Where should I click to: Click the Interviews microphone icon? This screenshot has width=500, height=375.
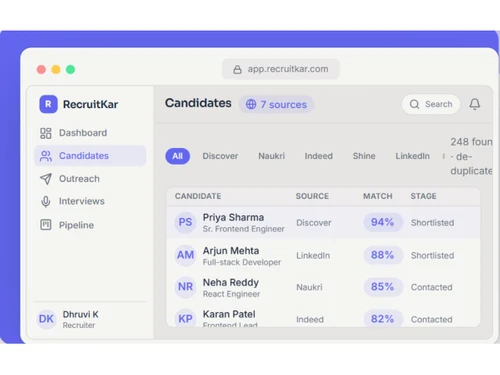[x=46, y=201]
